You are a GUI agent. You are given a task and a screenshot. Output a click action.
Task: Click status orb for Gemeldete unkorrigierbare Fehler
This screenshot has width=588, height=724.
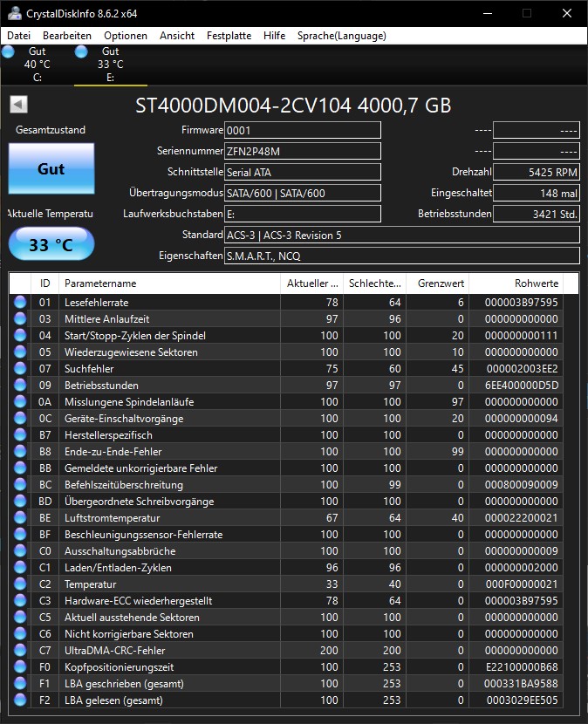(20, 468)
